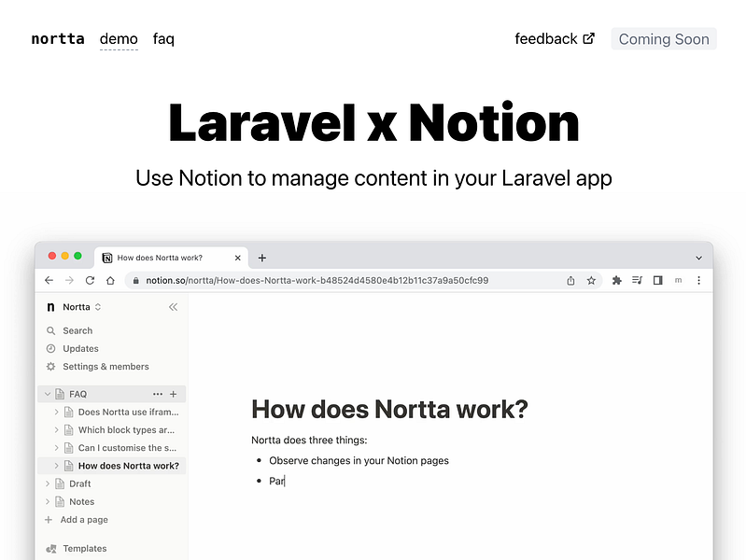Click the nortta logo in header

(x=58, y=38)
